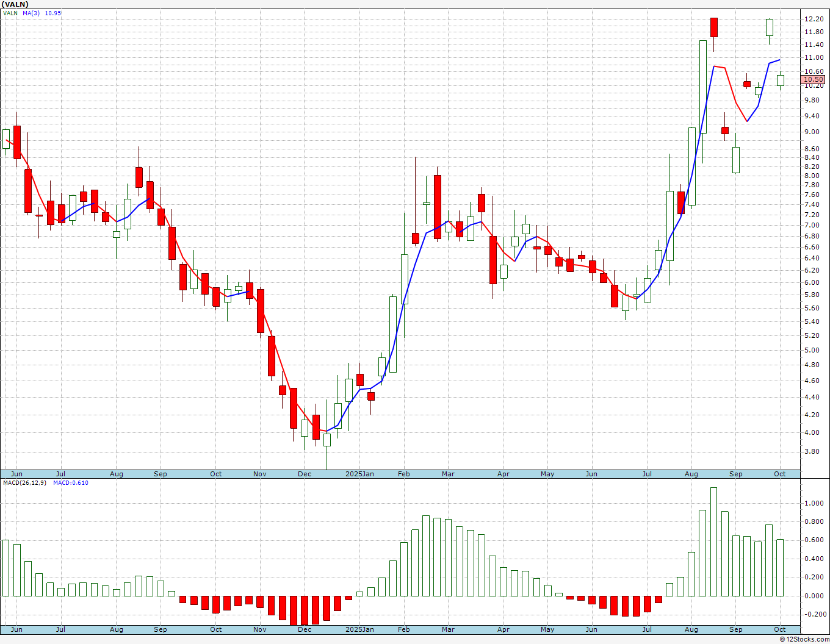Select the VALN series legend label
Viewport: 830px width, 644px height.
coord(10,13)
